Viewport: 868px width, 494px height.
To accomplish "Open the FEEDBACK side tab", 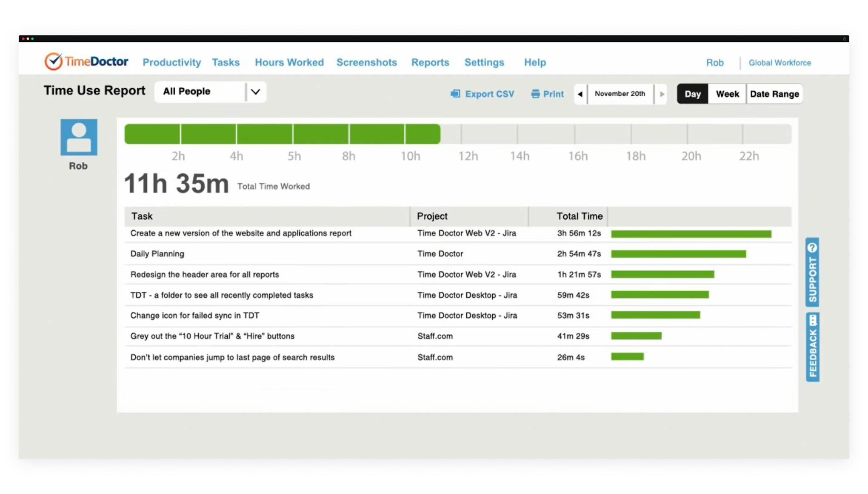I will [813, 347].
